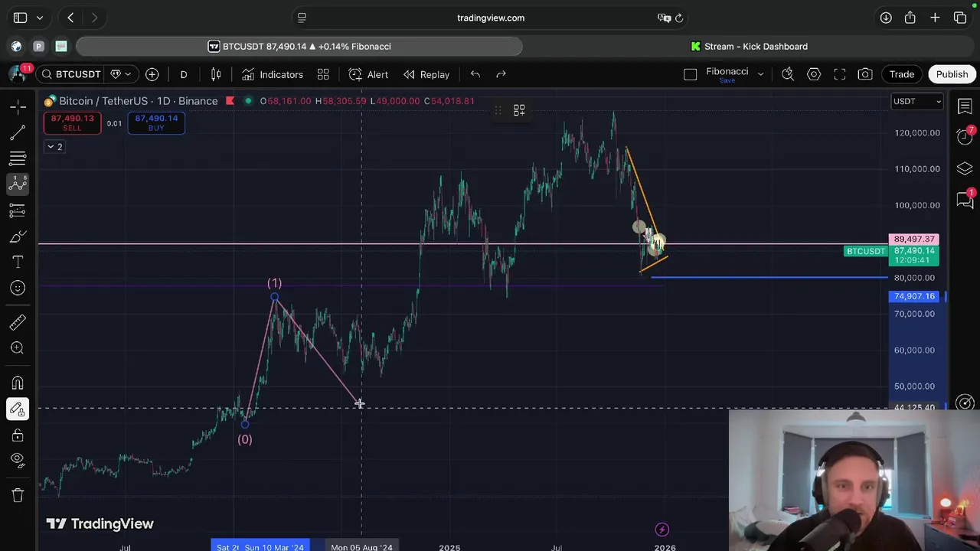Click the (0) Elliott wave label
This screenshot has width=980, height=551.
(244, 439)
